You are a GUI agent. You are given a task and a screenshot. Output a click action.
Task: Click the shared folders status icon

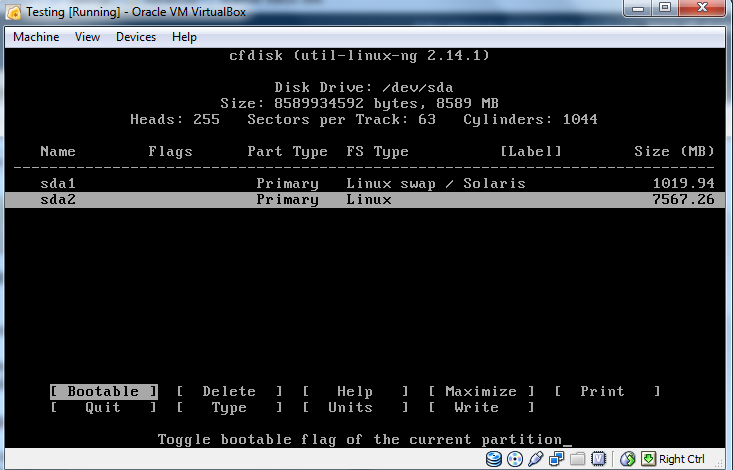[577, 459]
